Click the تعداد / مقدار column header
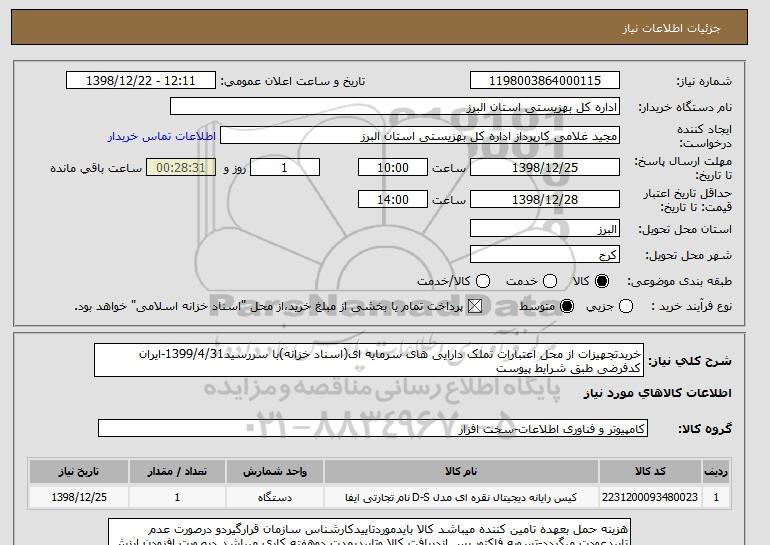The image size is (770, 545). click(x=177, y=471)
